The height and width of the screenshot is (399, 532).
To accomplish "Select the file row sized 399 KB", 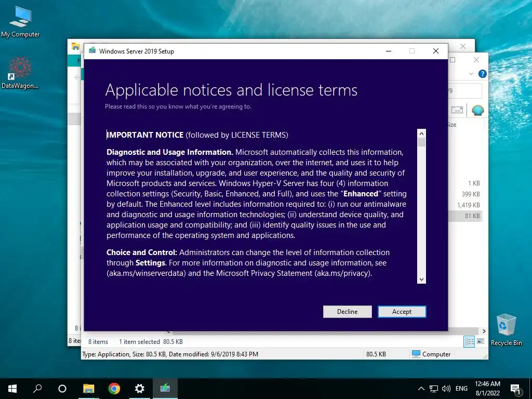I will [465, 194].
